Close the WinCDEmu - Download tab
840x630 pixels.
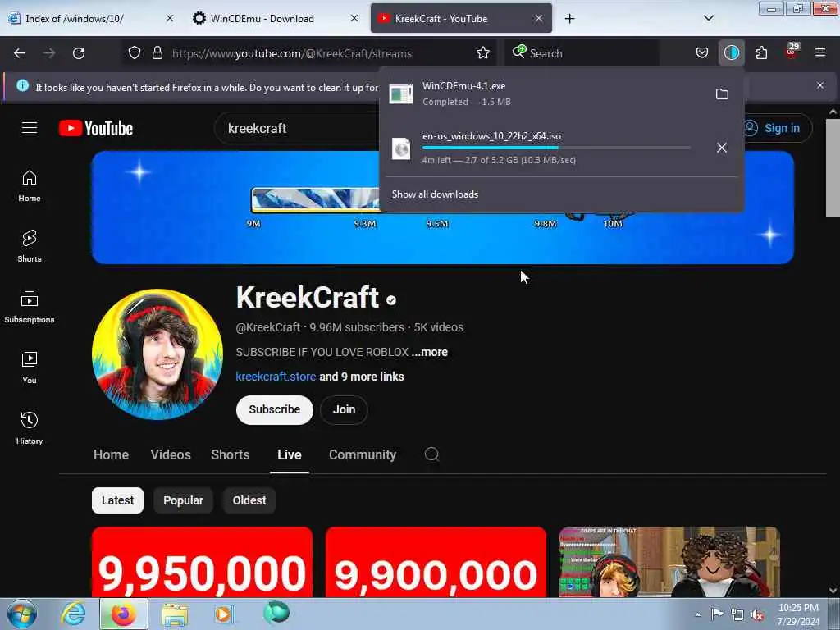[x=354, y=19]
